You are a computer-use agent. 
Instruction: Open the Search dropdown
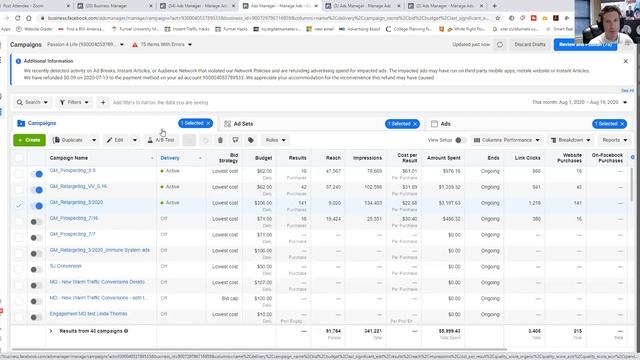[x=32, y=102]
